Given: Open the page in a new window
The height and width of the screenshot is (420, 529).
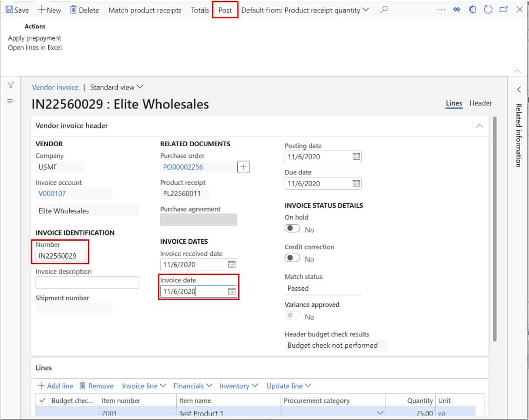Looking at the screenshot, I should pyautogui.click(x=503, y=9).
